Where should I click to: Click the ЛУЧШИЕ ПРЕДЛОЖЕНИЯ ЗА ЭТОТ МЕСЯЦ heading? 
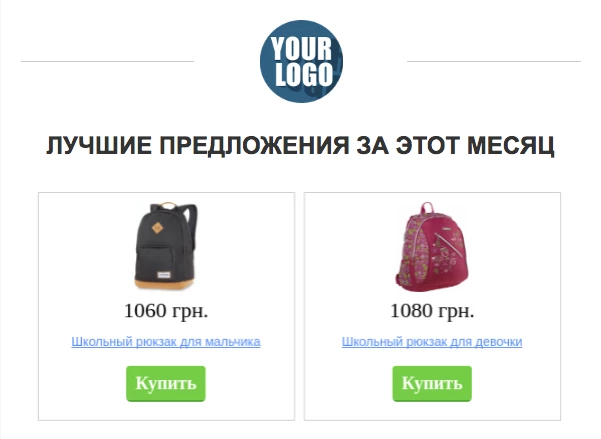tap(300, 146)
